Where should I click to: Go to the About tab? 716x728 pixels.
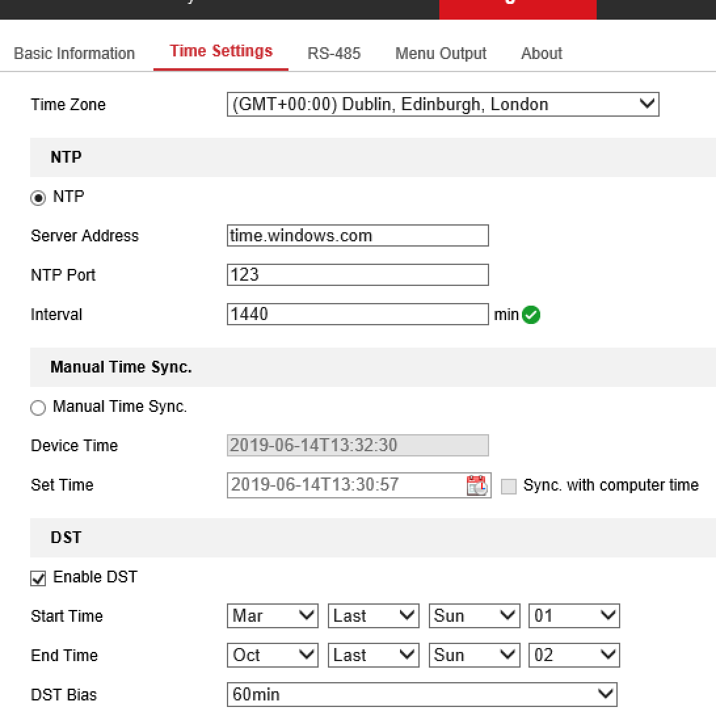pos(542,54)
